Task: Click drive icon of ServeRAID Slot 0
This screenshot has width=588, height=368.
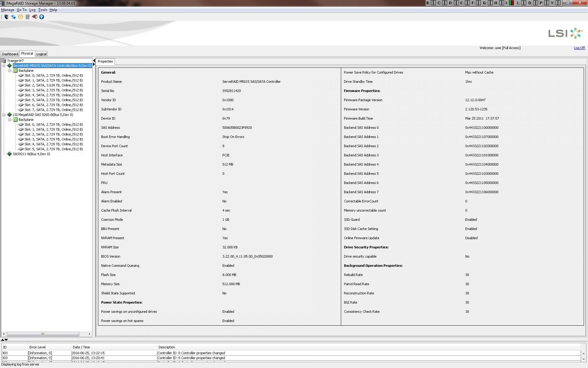Action: (x=21, y=75)
